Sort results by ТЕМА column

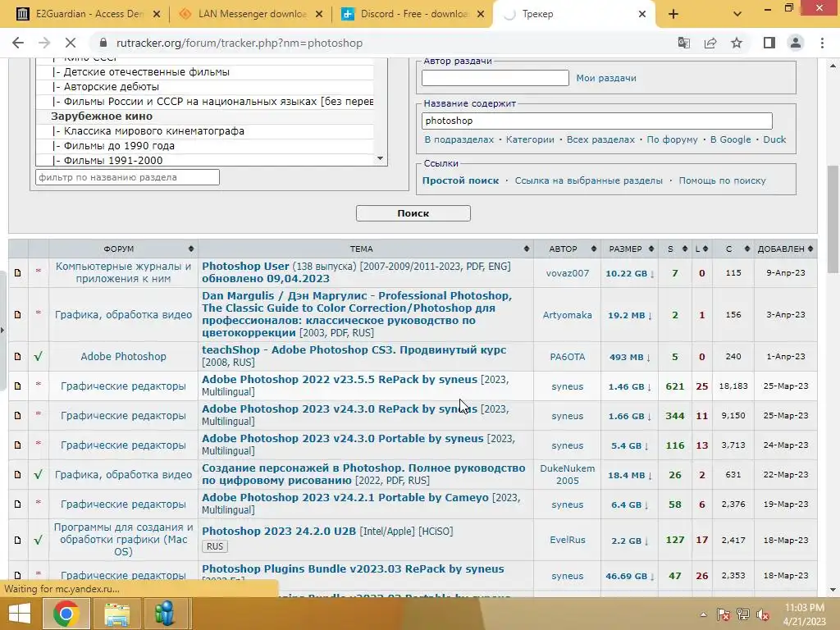(366, 249)
